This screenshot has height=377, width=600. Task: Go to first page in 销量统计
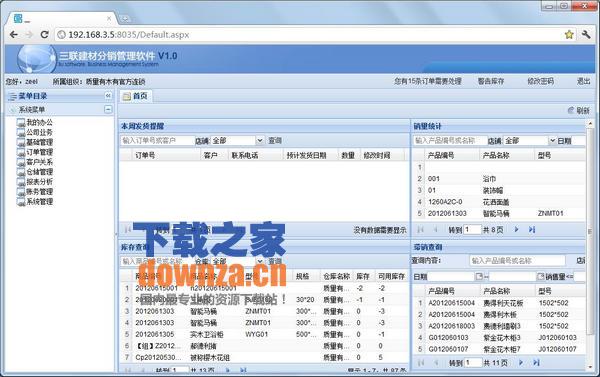(x=421, y=230)
